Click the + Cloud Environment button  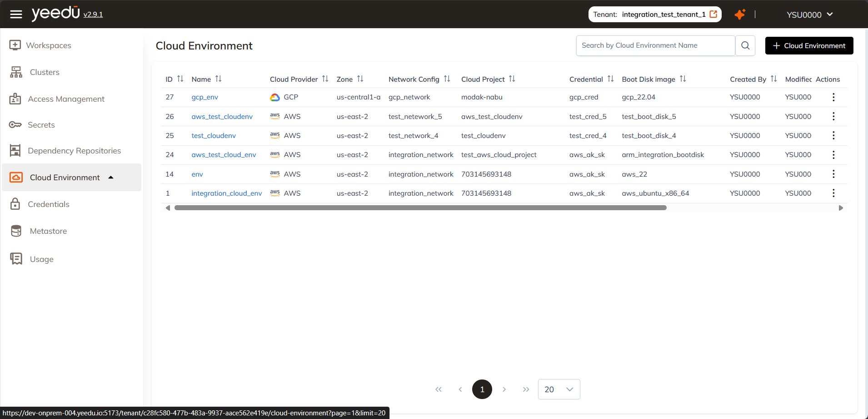(808, 45)
